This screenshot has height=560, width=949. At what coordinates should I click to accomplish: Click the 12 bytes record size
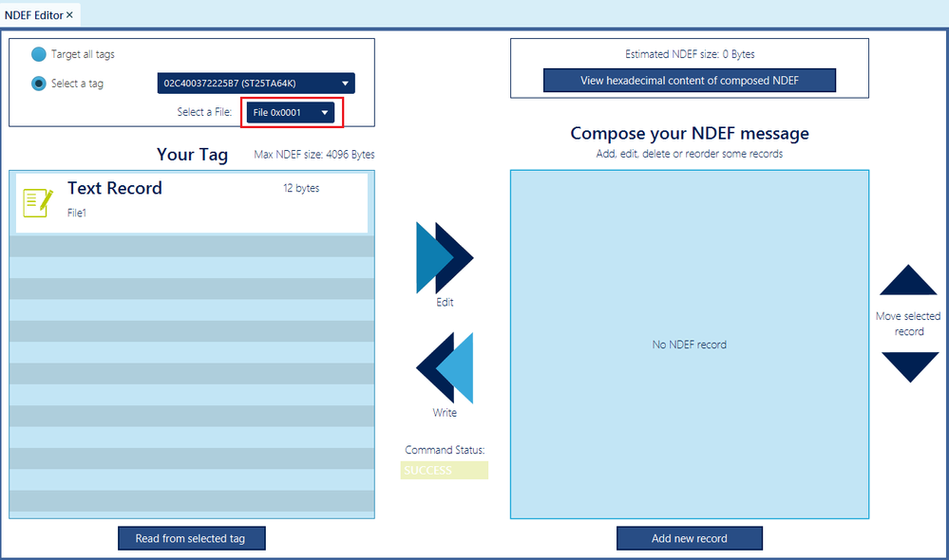point(301,188)
